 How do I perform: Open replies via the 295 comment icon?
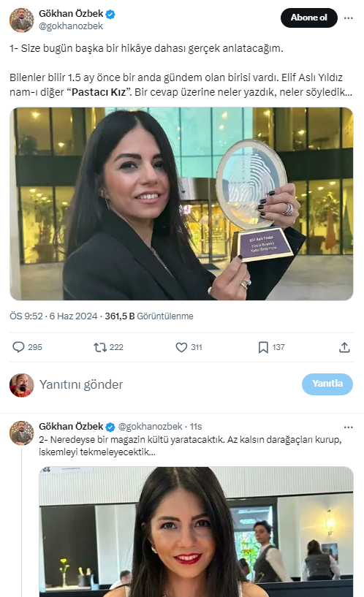click(19, 347)
